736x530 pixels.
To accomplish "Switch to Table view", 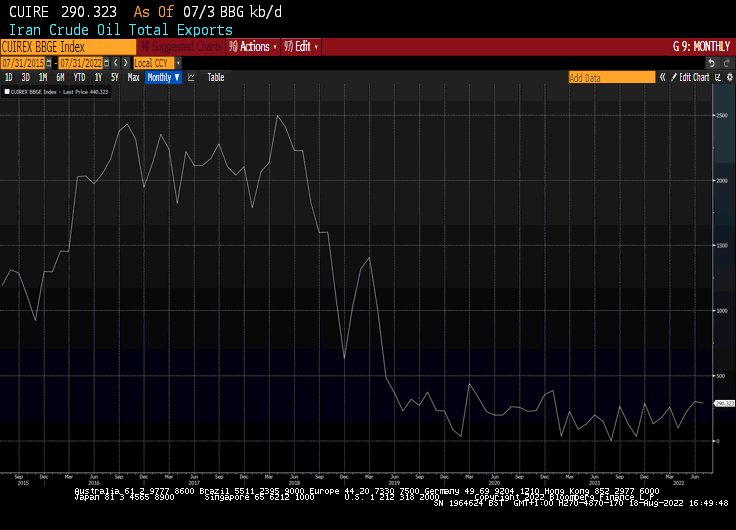I will click(x=215, y=77).
